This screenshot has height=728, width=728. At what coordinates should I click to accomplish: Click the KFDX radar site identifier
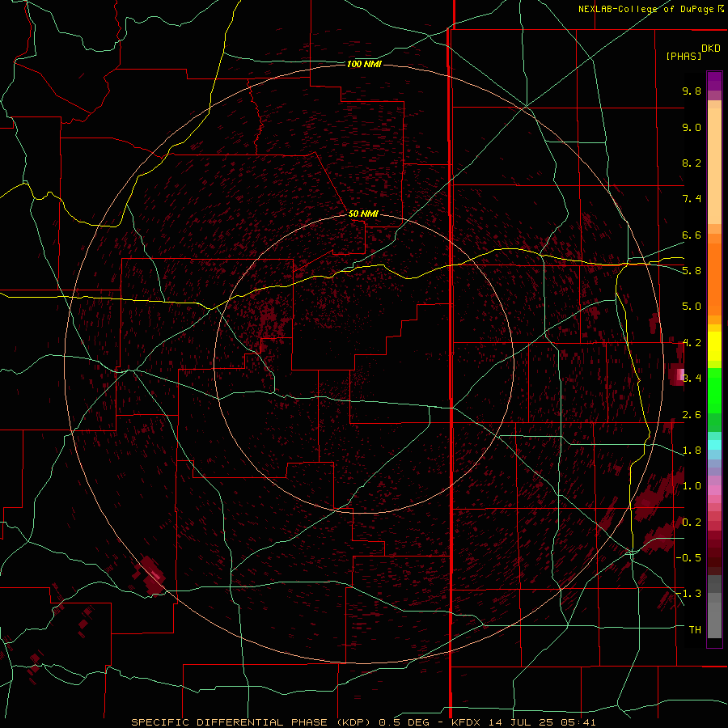[468, 722]
